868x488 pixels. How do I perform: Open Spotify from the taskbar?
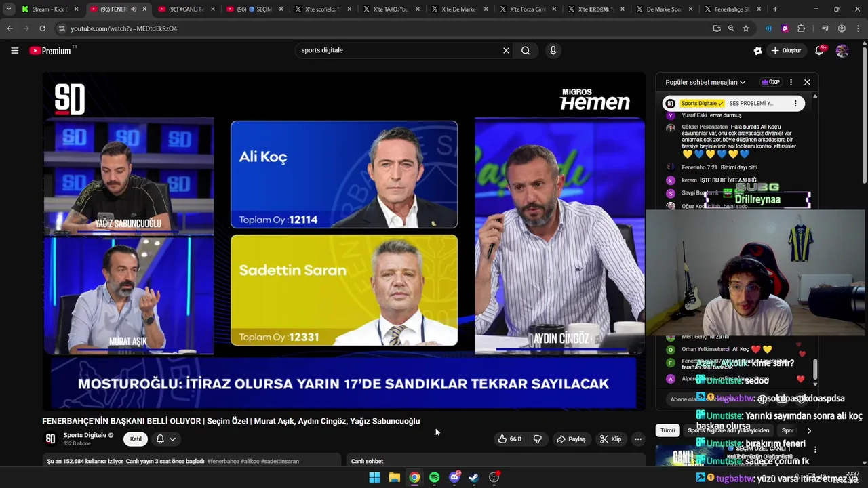coord(435,477)
